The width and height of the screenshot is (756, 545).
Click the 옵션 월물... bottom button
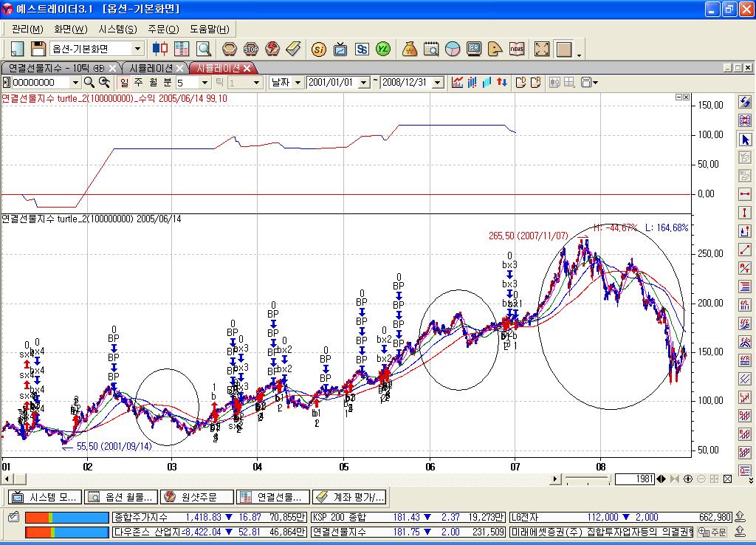point(121,497)
